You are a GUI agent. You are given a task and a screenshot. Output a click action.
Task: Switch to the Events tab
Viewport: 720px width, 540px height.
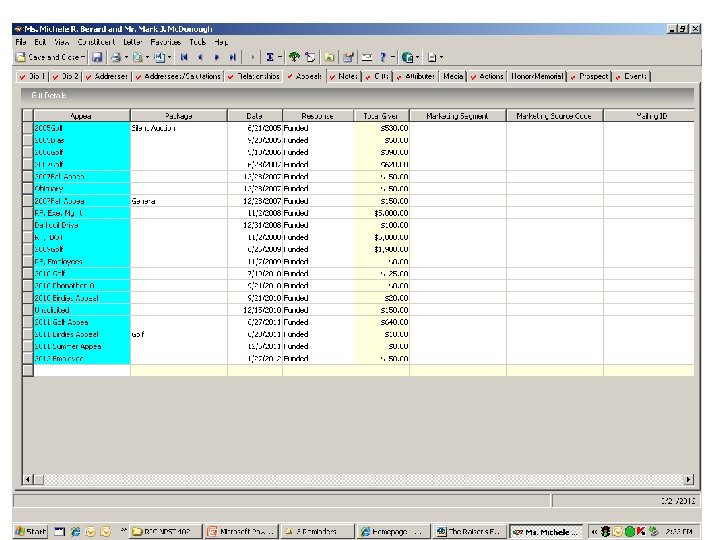(x=631, y=76)
